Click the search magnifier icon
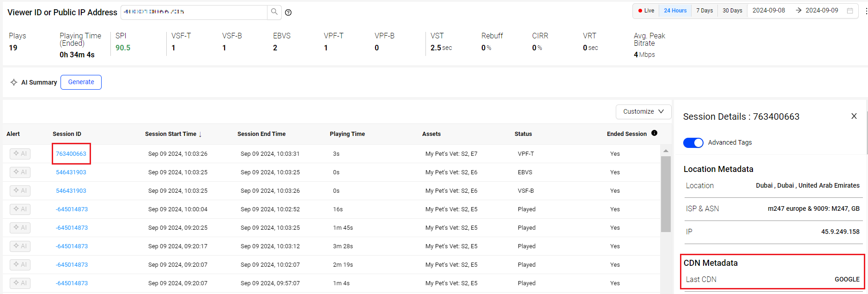Image resolution: width=868 pixels, height=294 pixels. pos(274,12)
